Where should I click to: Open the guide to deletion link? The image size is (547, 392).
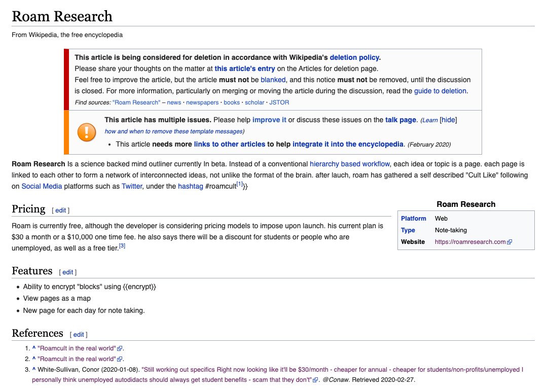pos(440,91)
